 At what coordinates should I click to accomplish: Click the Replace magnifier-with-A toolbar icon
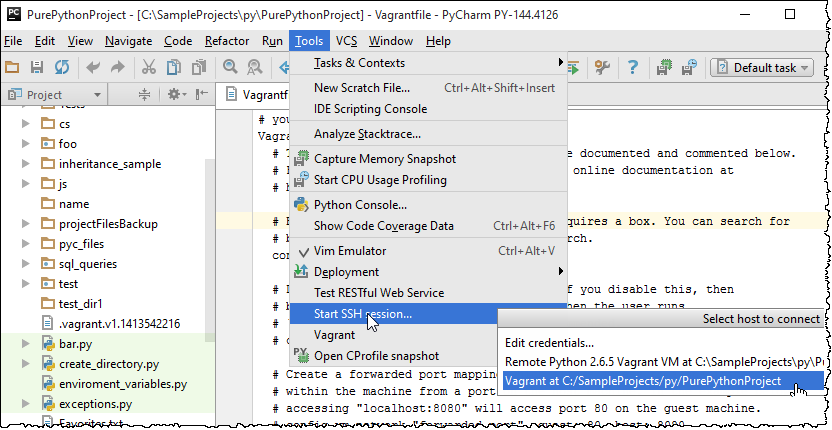coord(255,67)
